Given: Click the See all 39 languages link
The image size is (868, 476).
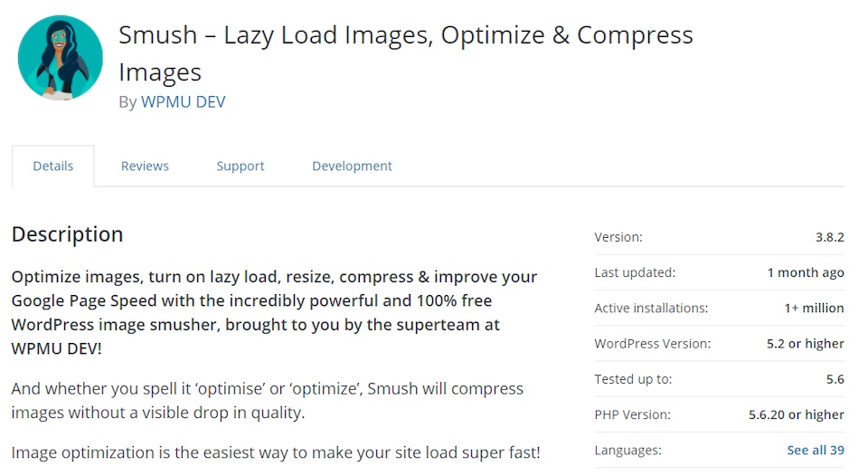Looking at the screenshot, I should [x=816, y=450].
